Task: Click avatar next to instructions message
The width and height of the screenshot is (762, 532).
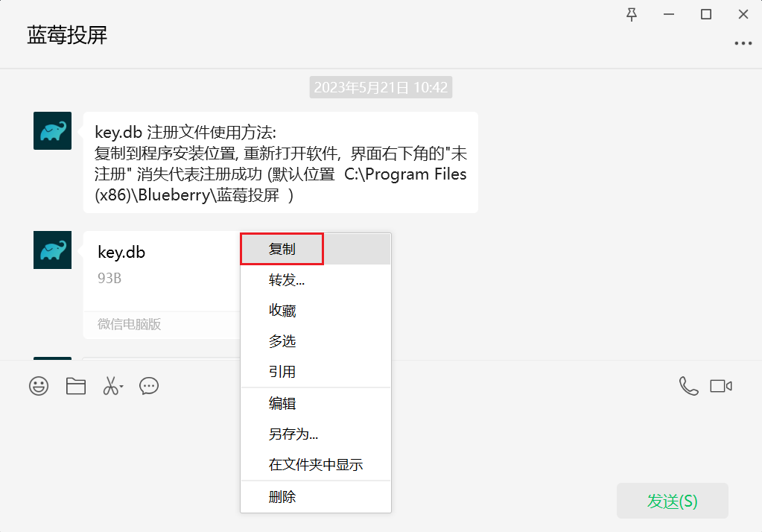Action: click(53, 131)
